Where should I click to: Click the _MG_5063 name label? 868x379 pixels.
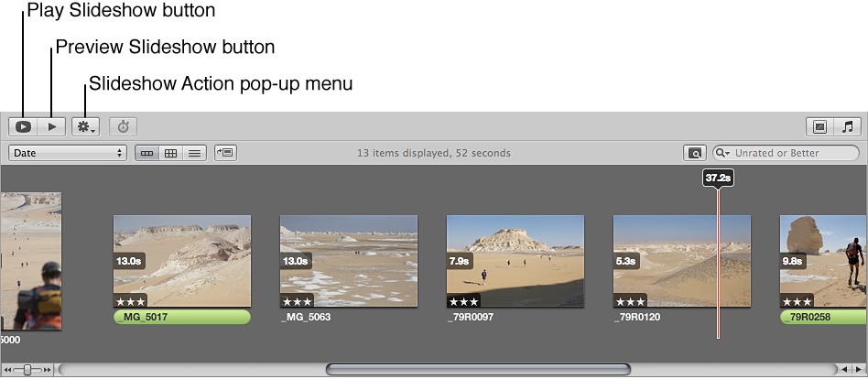306,318
